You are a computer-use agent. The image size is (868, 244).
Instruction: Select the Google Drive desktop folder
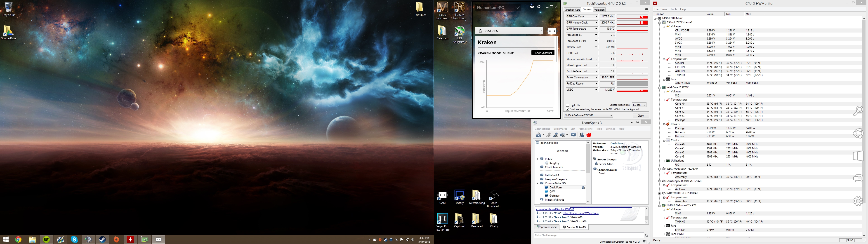[x=8, y=33]
